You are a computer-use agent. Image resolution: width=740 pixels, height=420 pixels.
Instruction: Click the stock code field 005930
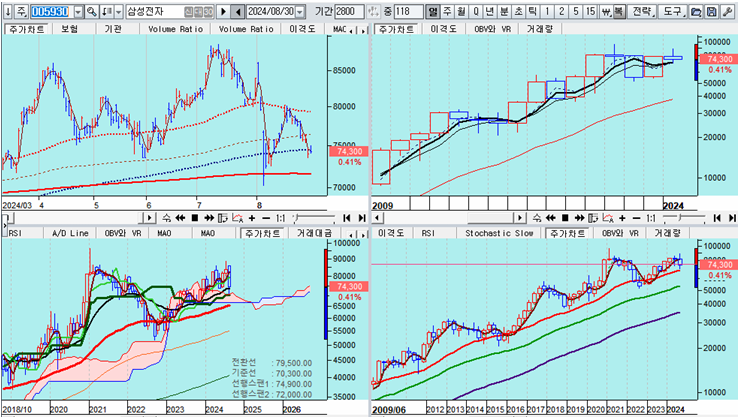click(x=50, y=11)
